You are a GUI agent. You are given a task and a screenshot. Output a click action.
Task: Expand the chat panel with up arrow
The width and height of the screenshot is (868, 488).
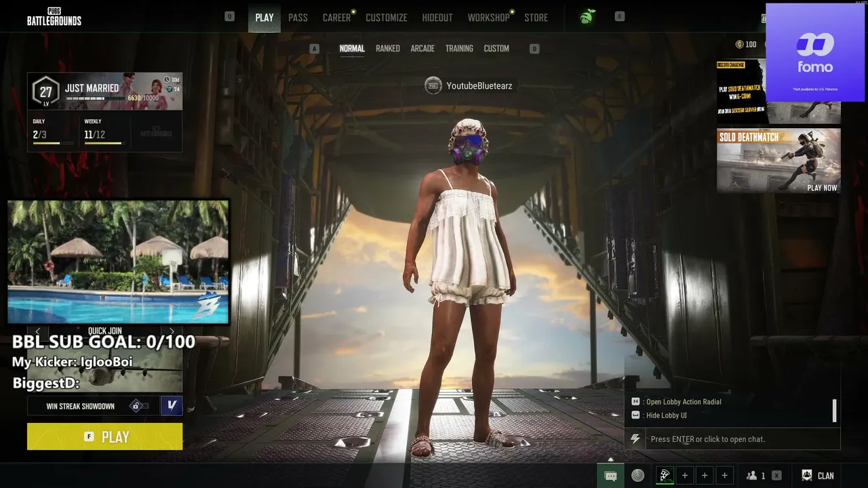[610, 459]
